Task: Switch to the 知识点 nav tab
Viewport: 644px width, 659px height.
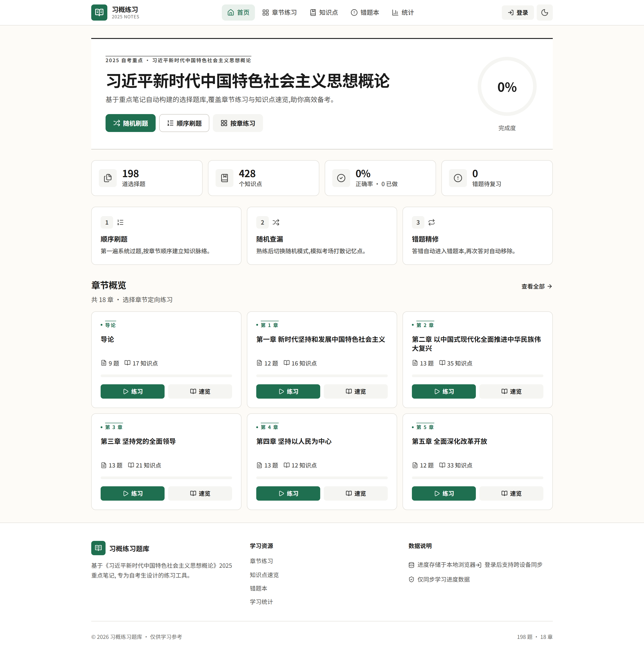Action: point(324,13)
